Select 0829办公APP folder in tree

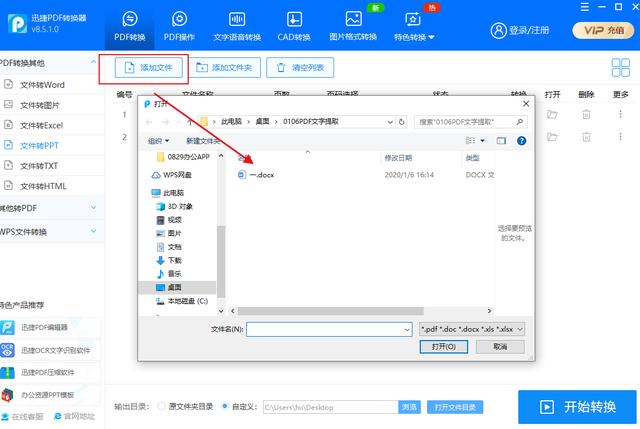click(183, 157)
